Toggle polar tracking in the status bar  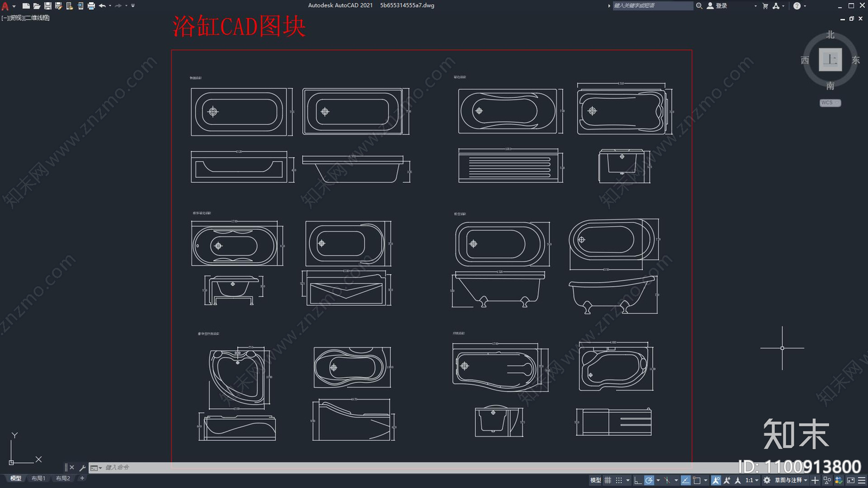[649, 480]
